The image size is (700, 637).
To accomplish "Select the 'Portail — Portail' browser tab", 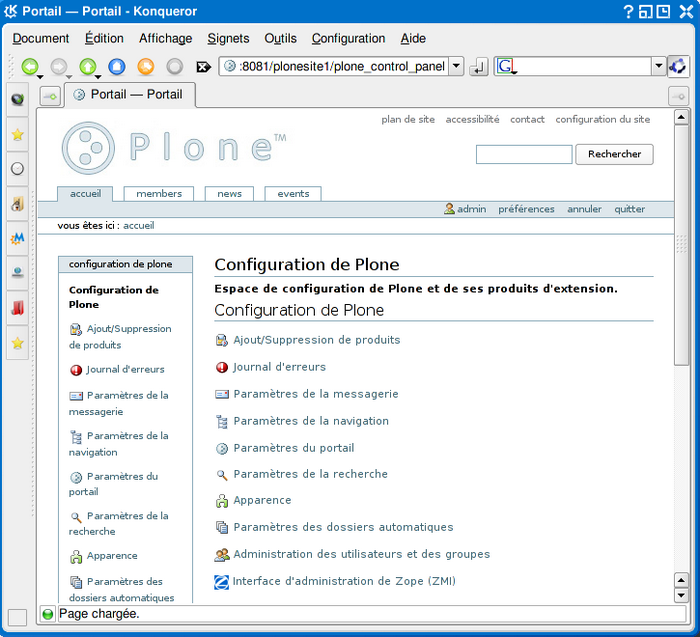I will coord(130,95).
